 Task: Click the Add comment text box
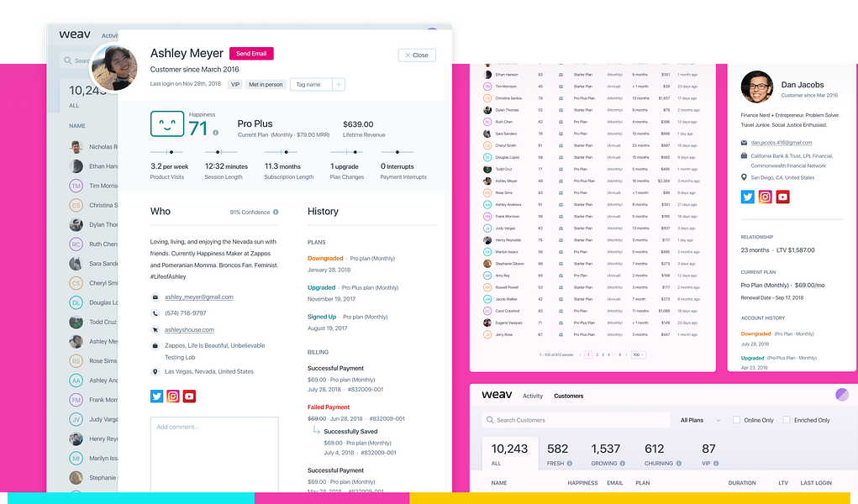pyautogui.click(x=214, y=454)
